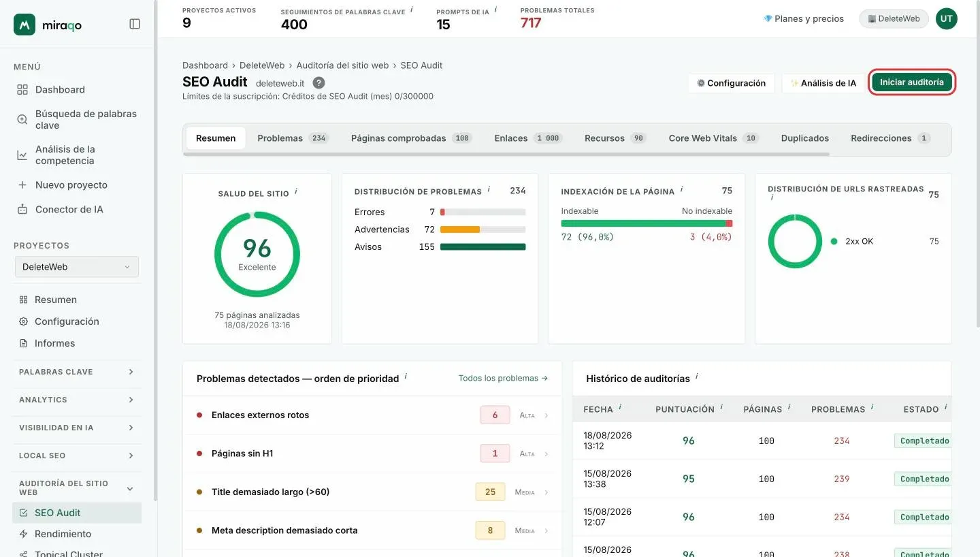Screen dimensions: 980x557
Task: Click the Conector de IA robot icon
Action: [22, 210]
